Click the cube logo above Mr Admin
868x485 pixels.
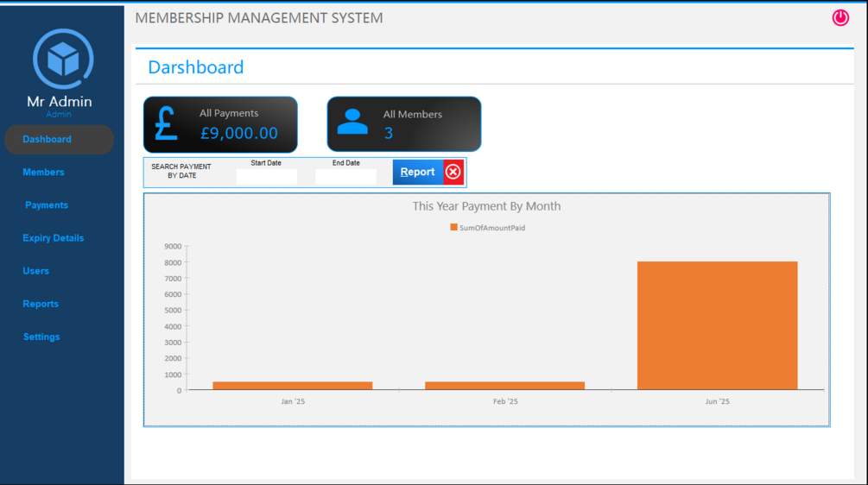(x=63, y=60)
